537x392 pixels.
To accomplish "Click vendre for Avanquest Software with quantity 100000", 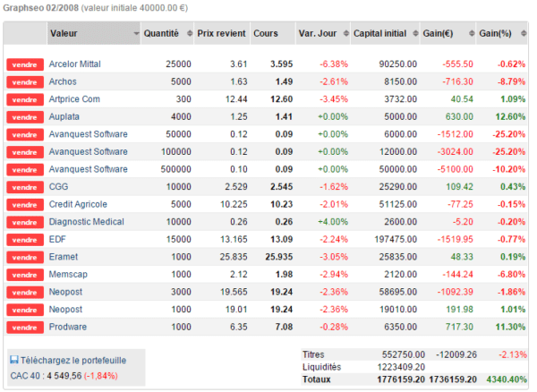I will tap(25, 152).
